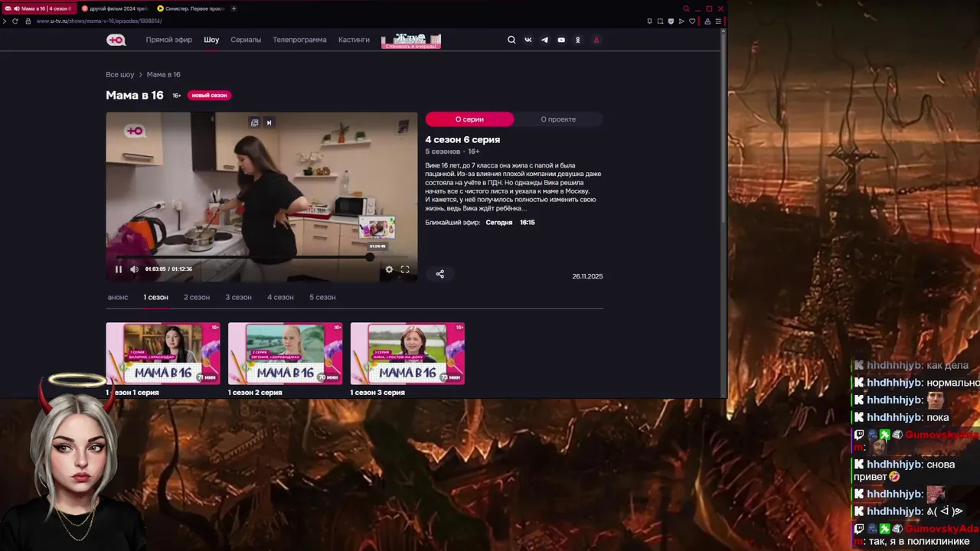980x551 pixels.
Task: Follow the 'Все шоу' breadcrumb link
Action: click(x=120, y=75)
